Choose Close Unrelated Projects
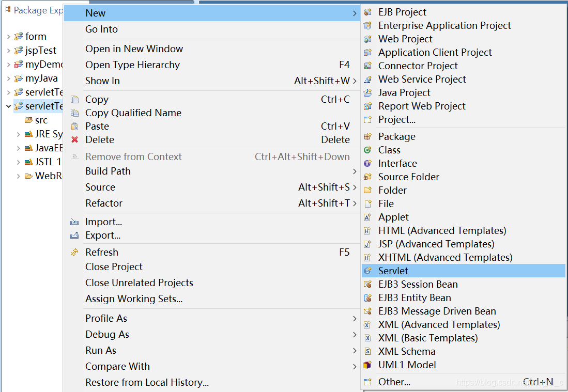 pyautogui.click(x=212, y=283)
